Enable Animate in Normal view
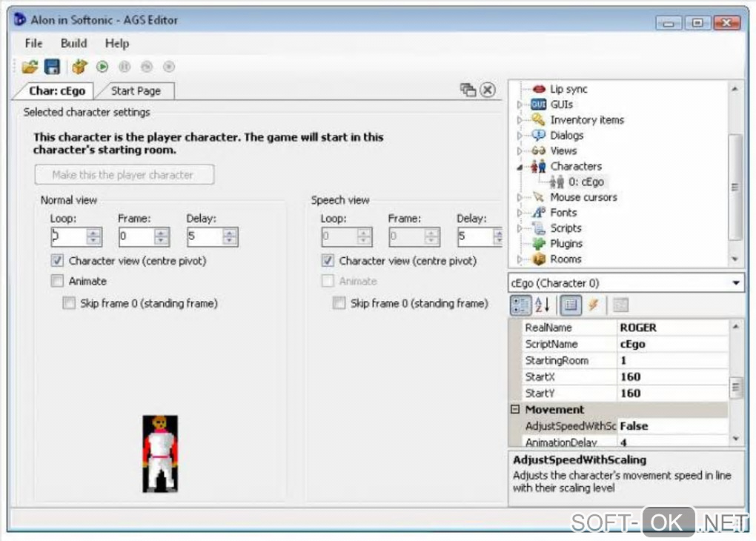The width and height of the screenshot is (756, 541). point(57,281)
